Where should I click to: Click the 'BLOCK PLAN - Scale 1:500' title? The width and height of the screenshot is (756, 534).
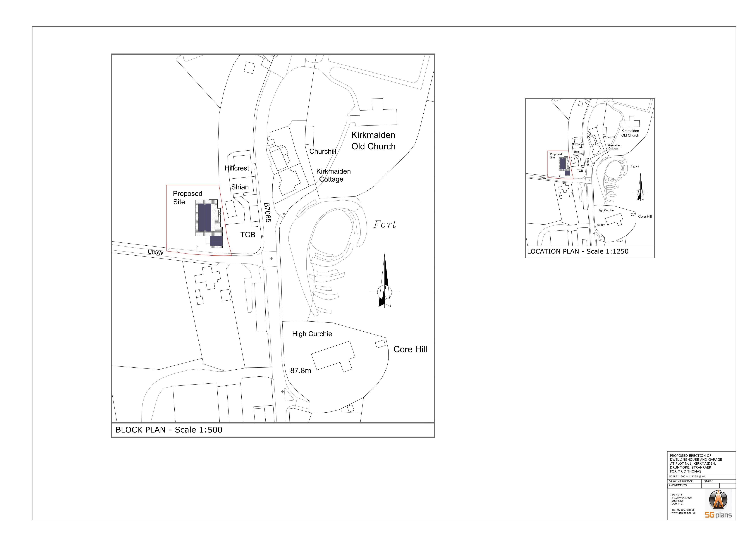[169, 430]
